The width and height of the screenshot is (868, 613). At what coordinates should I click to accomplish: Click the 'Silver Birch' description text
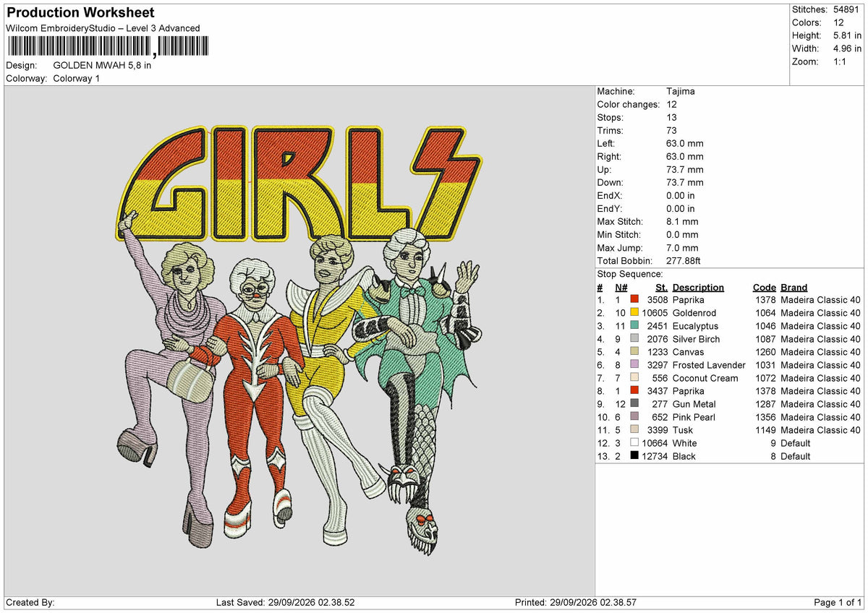point(696,338)
